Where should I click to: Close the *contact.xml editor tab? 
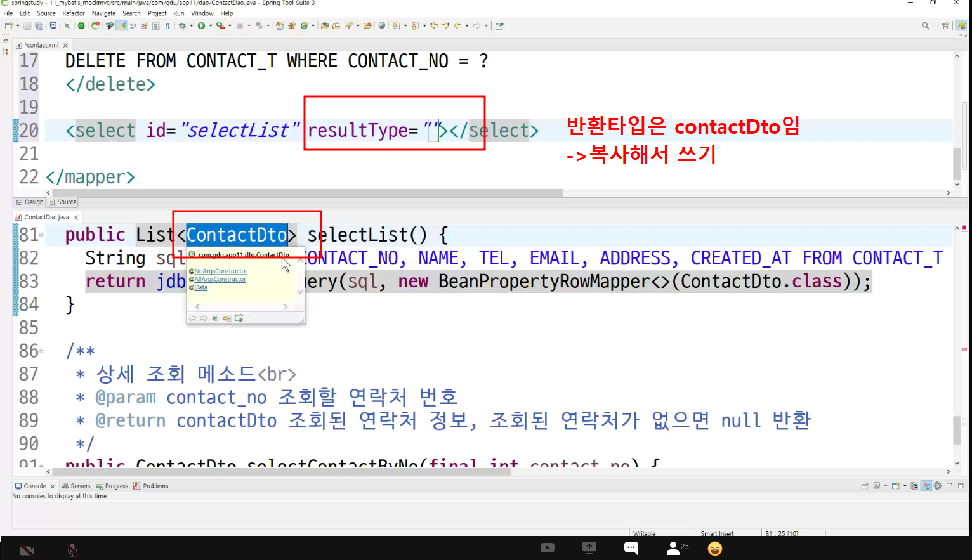[65, 45]
